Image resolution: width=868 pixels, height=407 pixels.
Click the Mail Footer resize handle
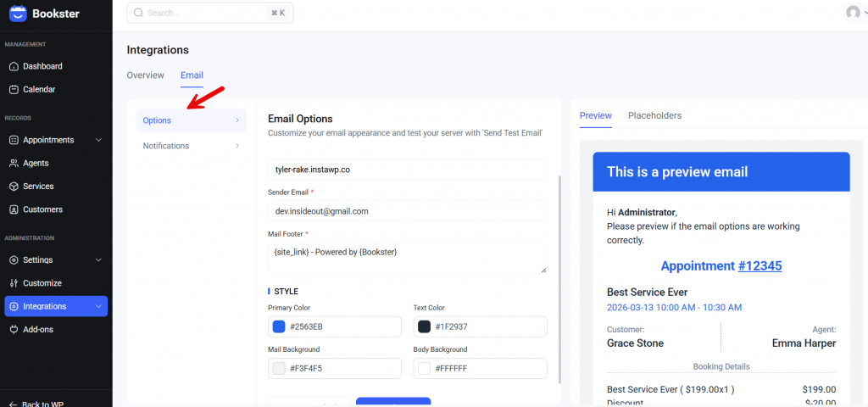[x=543, y=270]
